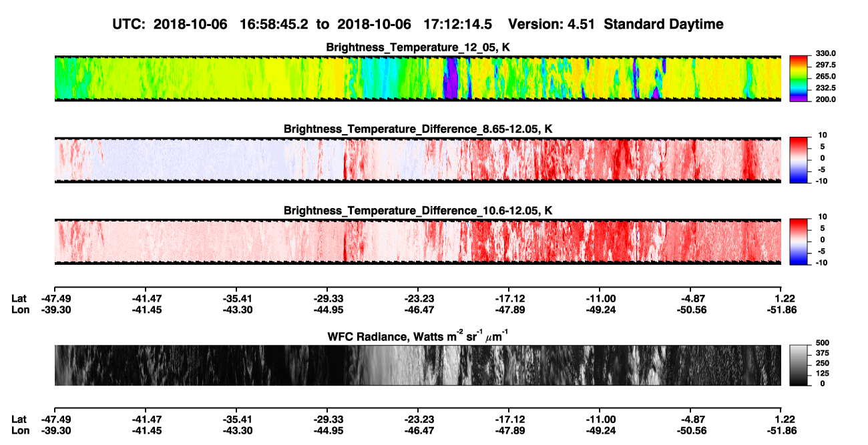Click the end time 17:12:14.5 in the title
Viewport: 868px width, 445px height.
(x=457, y=24)
